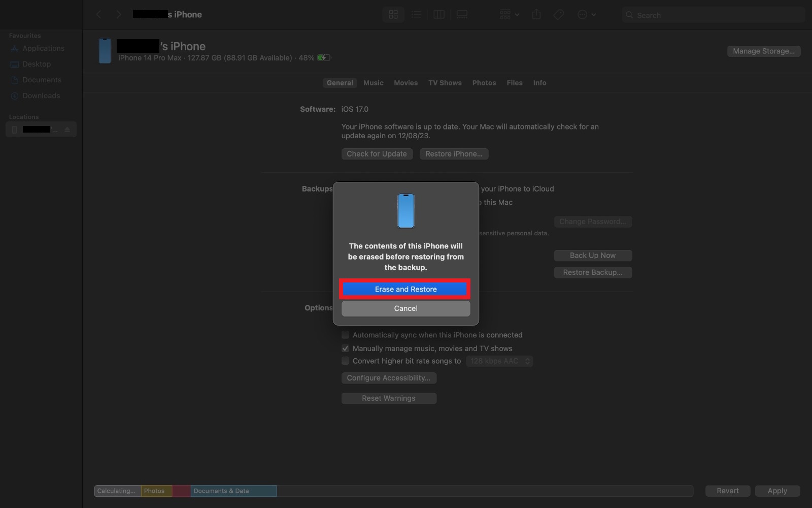Cancel the restore dialog
812x508 pixels.
coord(405,308)
